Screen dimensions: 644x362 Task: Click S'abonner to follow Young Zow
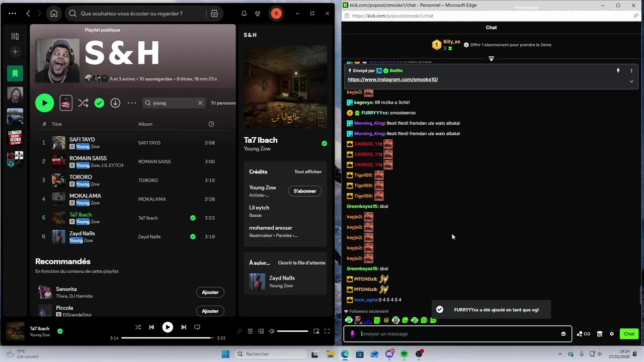305,191
